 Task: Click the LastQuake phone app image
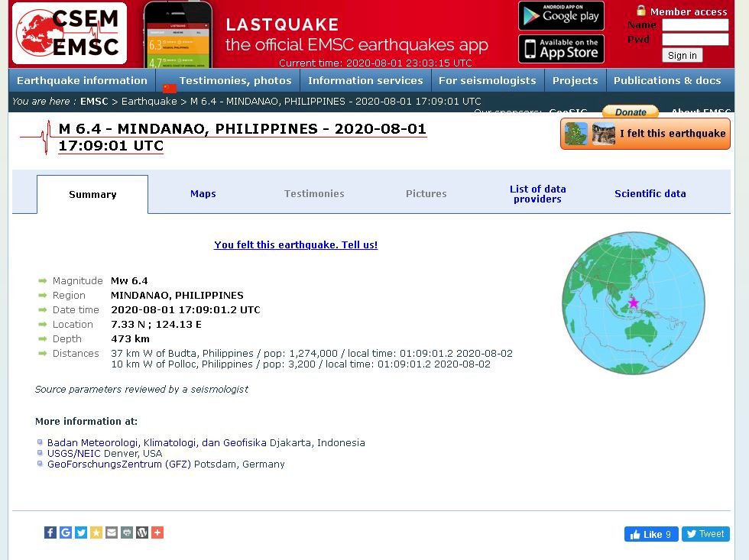click(177, 34)
